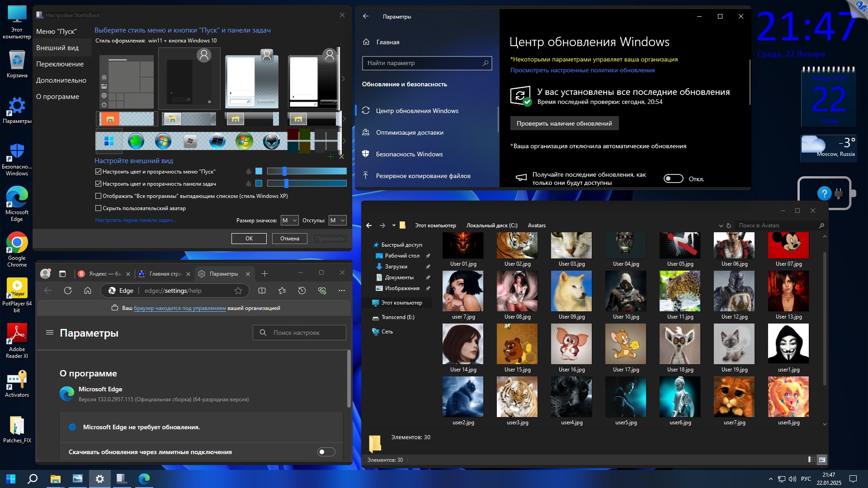Select the green clover Start button style
The width and height of the screenshot is (868, 488).
(136, 141)
